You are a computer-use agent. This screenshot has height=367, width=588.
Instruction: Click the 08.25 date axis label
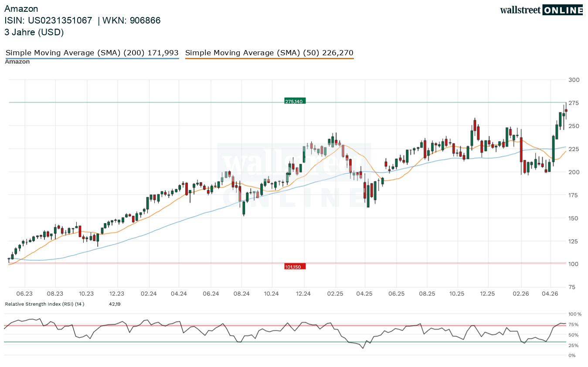tap(427, 294)
